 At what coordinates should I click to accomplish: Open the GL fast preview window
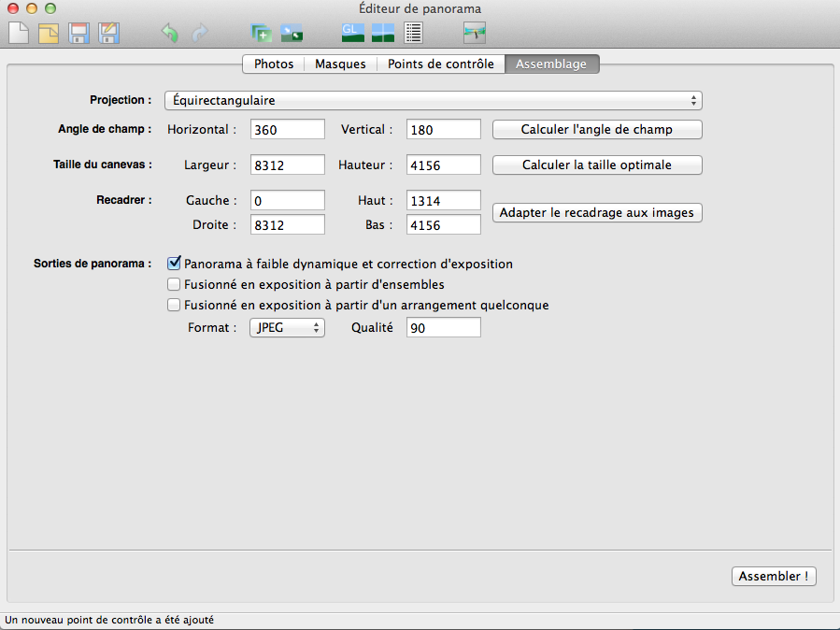tap(352, 33)
